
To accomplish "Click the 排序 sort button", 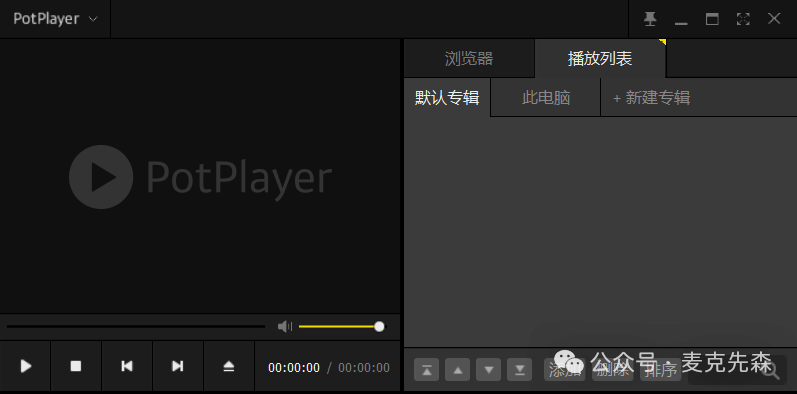I will (661, 370).
